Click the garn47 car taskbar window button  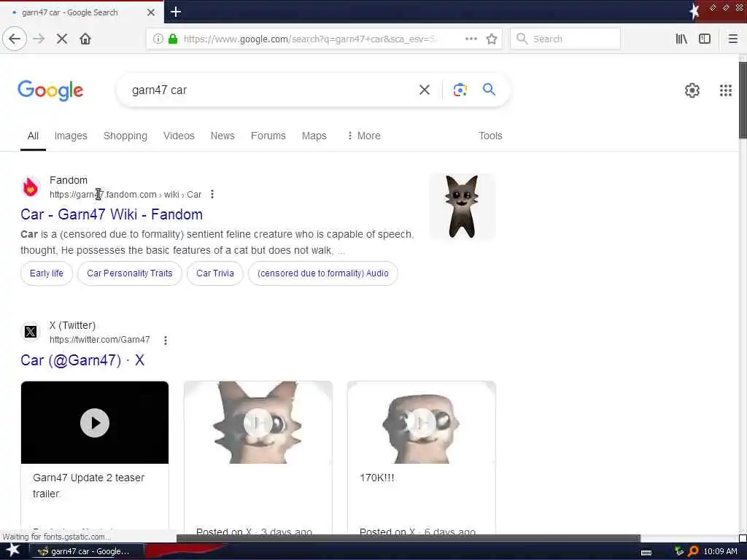click(x=86, y=551)
